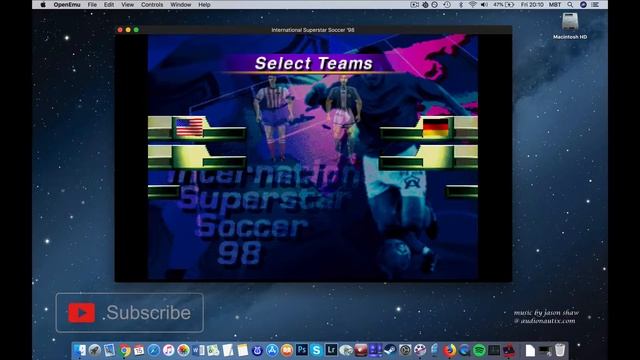Screen dimensions: 640x360
Task: Select the USA flag team slot
Action: [189, 127]
